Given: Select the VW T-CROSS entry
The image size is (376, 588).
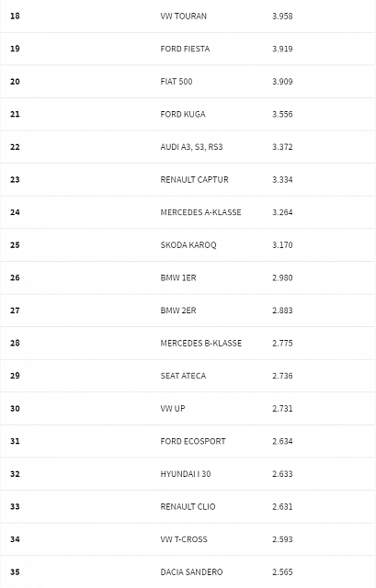Looking at the screenshot, I should (x=184, y=539).
